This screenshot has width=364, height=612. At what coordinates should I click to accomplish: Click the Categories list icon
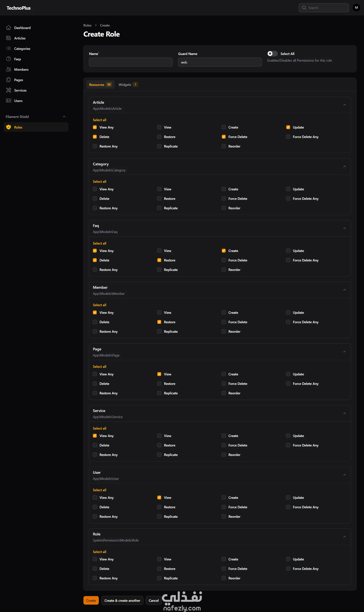9,49
